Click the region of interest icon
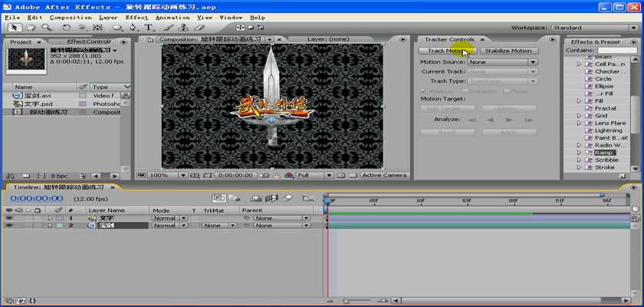The width and height of the screenshot is (644, 307). point(208,176)
